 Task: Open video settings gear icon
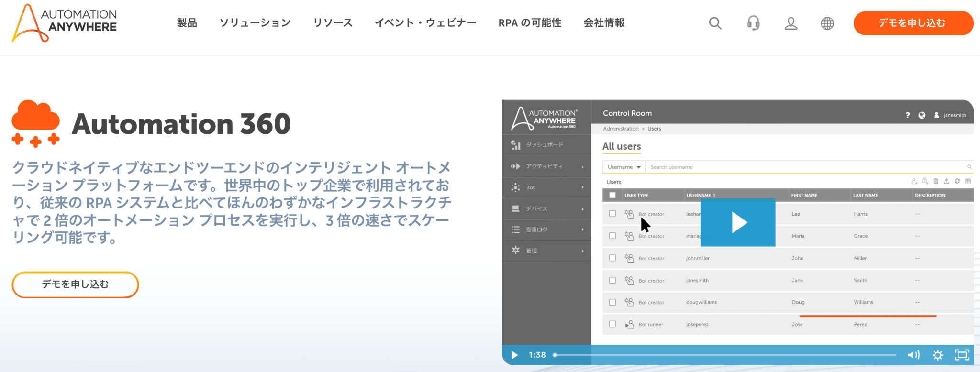click(x=937, y=355)
